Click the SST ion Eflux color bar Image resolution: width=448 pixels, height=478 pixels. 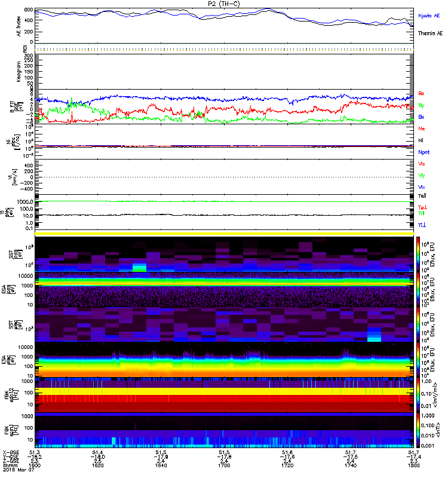(419, 255)
